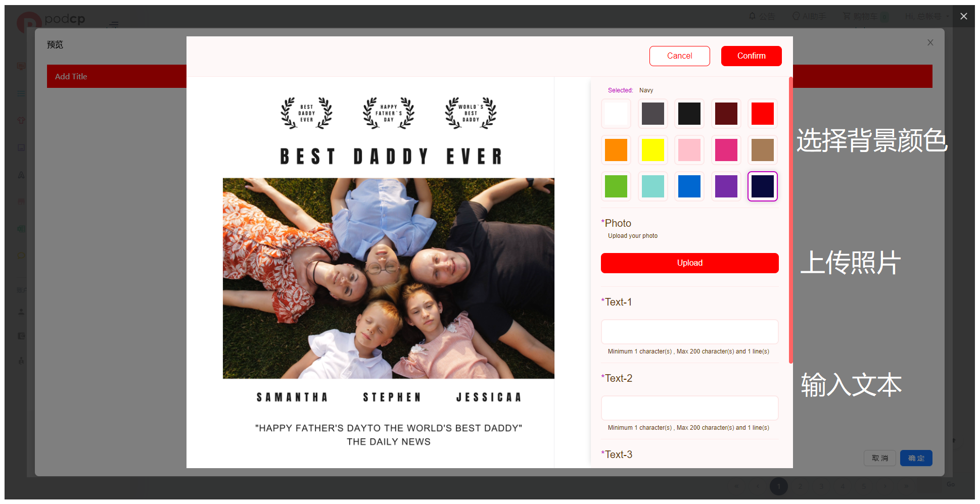Select the green color swatch

click(616, 186)
